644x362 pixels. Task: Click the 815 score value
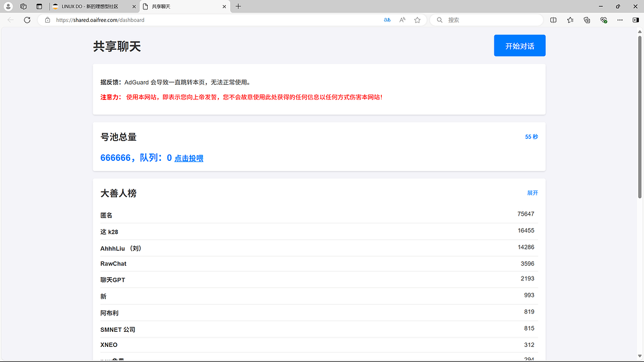click(529, 328)
